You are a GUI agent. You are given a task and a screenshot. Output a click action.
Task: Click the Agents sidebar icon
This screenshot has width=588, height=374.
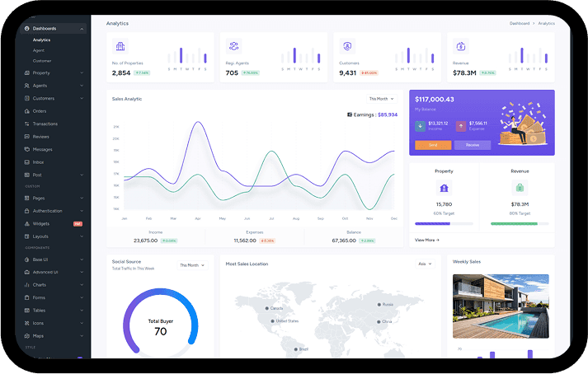(27, 86)
